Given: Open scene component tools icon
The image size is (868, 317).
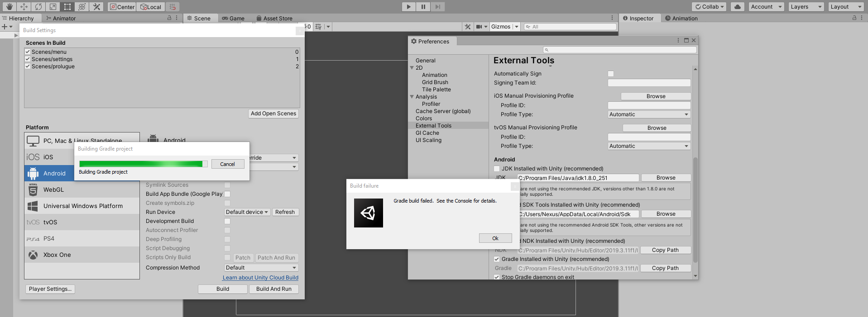Looking at the screenshot, I should [x=468, y=27].
